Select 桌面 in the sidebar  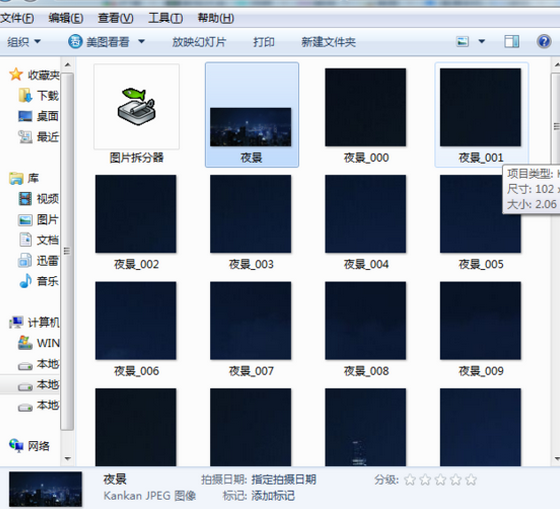click(x=39, y=116)
